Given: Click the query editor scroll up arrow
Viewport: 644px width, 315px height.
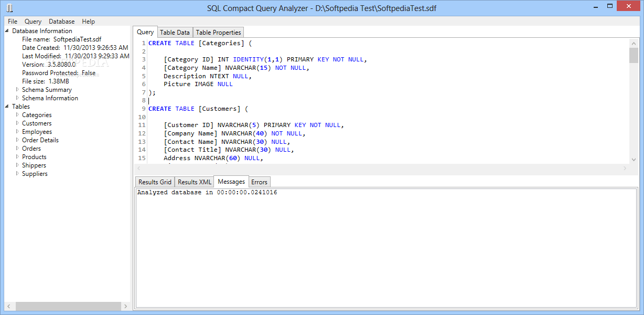Looking at the screenshot, I should click(634, 43).
